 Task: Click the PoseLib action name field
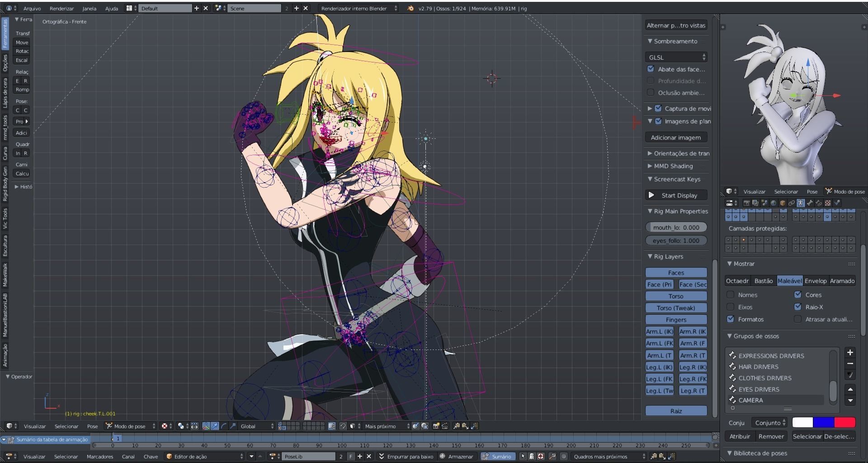point(310,456)
